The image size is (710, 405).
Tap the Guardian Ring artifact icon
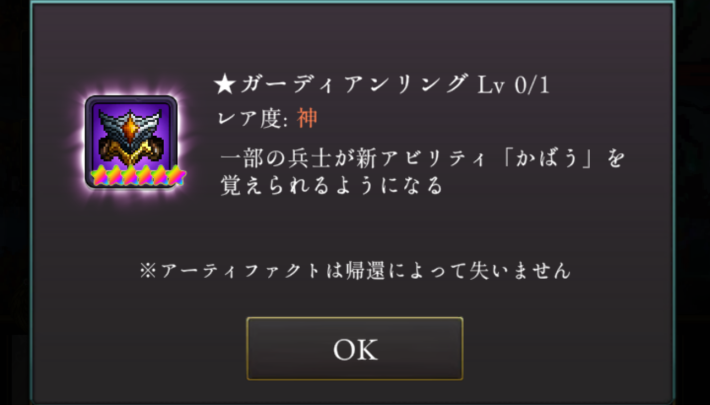[x=131, y=141]
